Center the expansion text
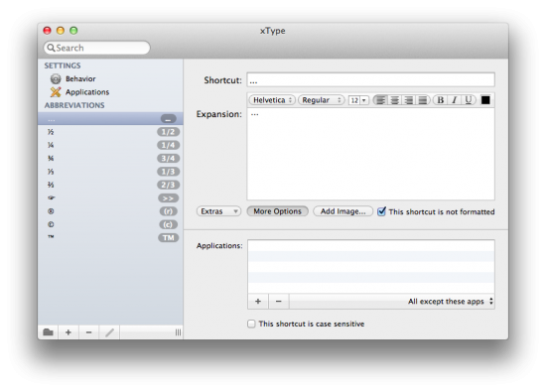 coord(394,100)
